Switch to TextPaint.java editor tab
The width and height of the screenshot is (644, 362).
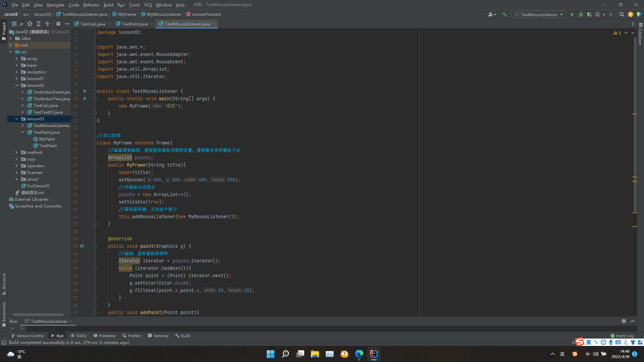tap(135, 24)
